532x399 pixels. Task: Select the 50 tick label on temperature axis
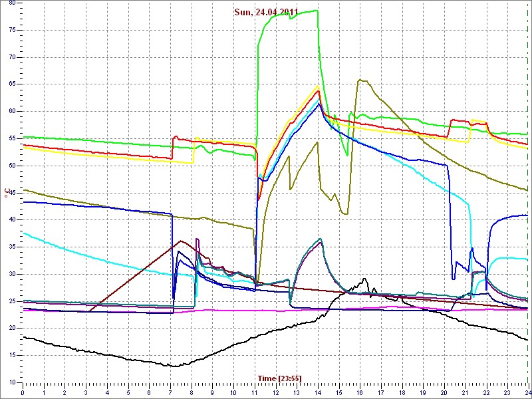tap(12, 166)
